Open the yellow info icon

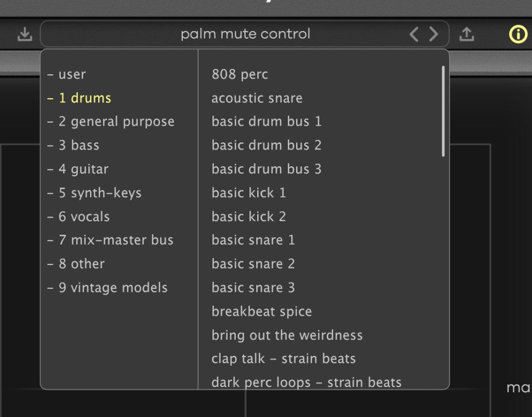coord(517,34)
